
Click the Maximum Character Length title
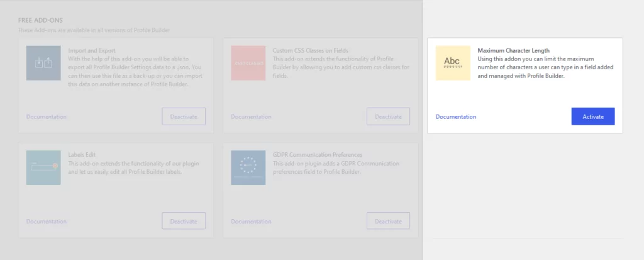point(513,50)
